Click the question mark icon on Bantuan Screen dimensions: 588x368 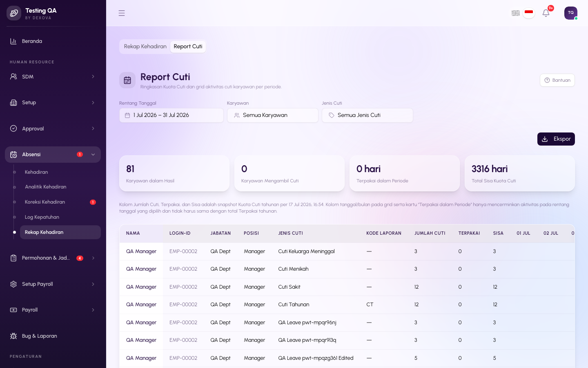click(547, 80)
